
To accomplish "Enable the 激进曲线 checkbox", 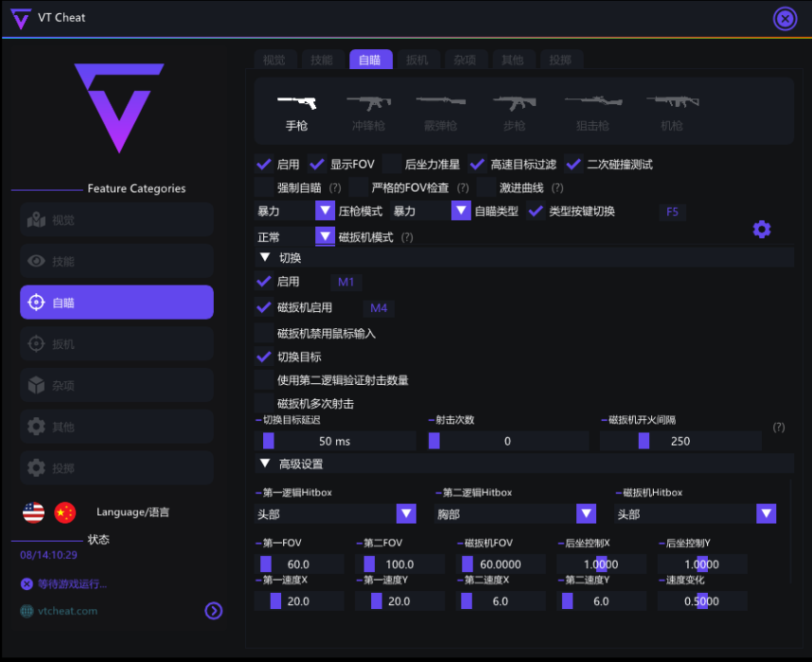I will tap(486, 187).
